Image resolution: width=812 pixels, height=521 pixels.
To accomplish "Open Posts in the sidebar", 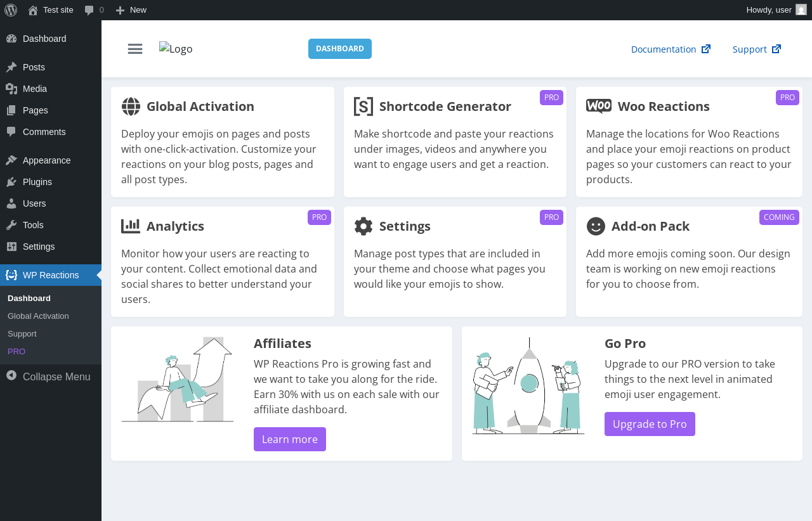I will pyautogui.click(x=51, y=67).
